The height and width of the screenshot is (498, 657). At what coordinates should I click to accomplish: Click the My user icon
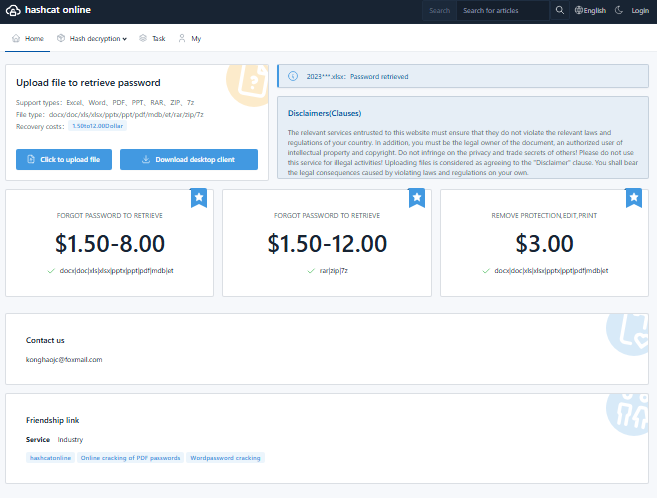tap(182, 38)
